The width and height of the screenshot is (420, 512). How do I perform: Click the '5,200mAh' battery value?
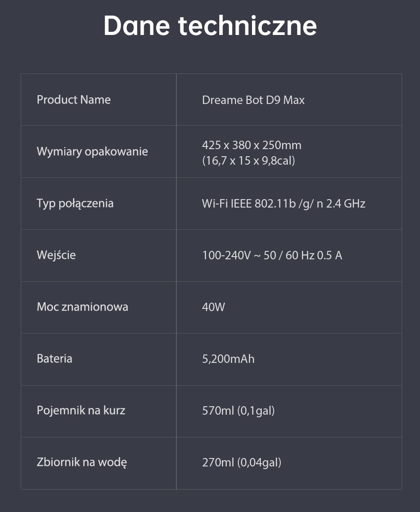pyautogui.click(x=228, y=358)
